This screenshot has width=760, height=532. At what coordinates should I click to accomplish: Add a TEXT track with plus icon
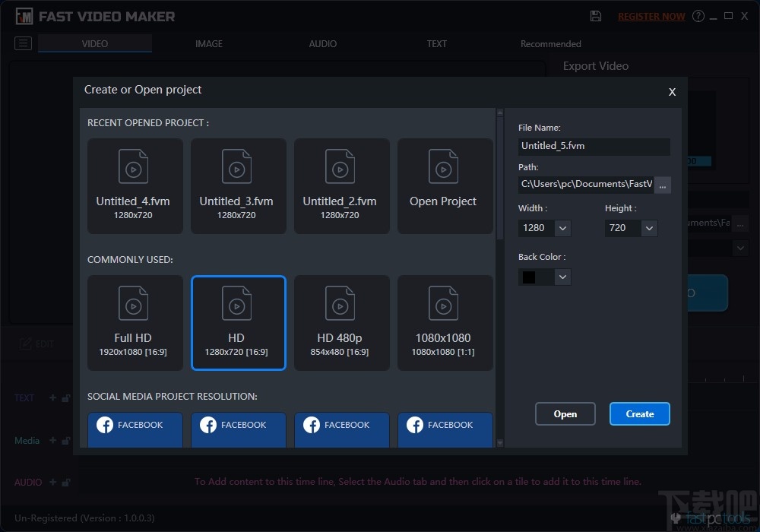(x=53, y=397)
